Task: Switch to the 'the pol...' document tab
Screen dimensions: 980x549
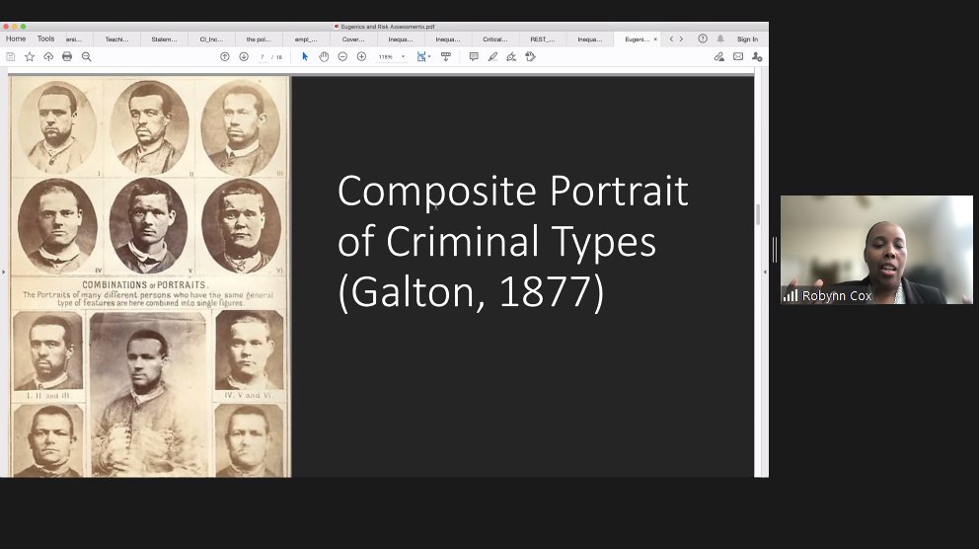Action: 259,39
